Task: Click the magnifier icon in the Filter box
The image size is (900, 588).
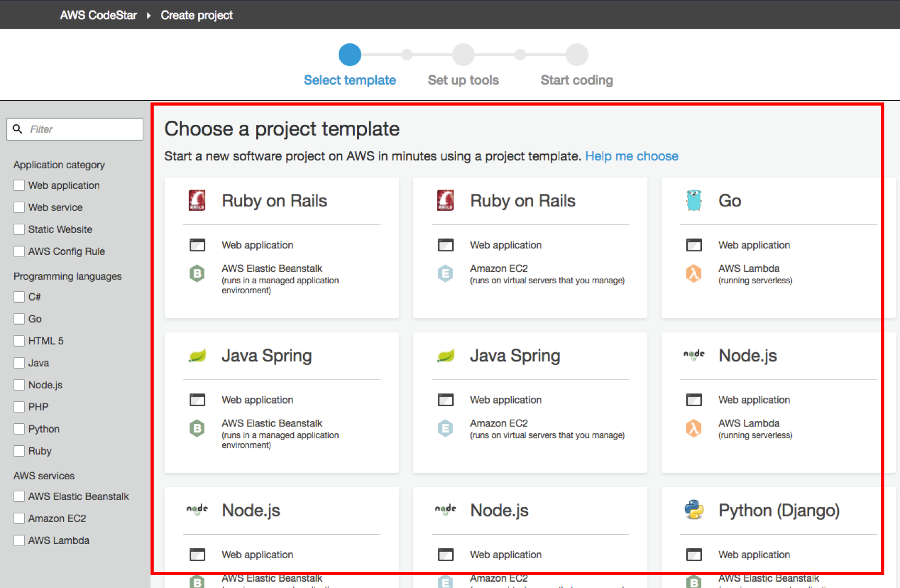Action: (x=18, y=129)
